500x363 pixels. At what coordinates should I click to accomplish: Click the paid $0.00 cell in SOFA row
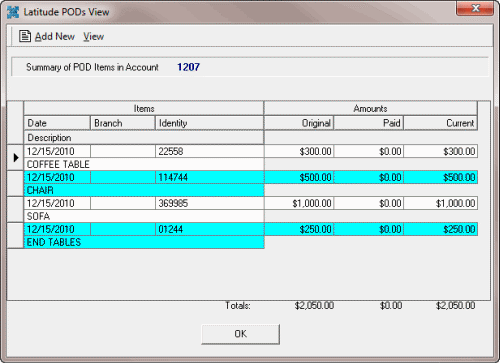(369, 203)
